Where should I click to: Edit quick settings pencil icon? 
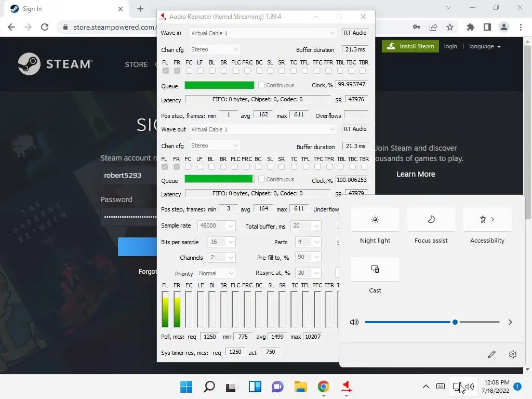click(491, 354)
